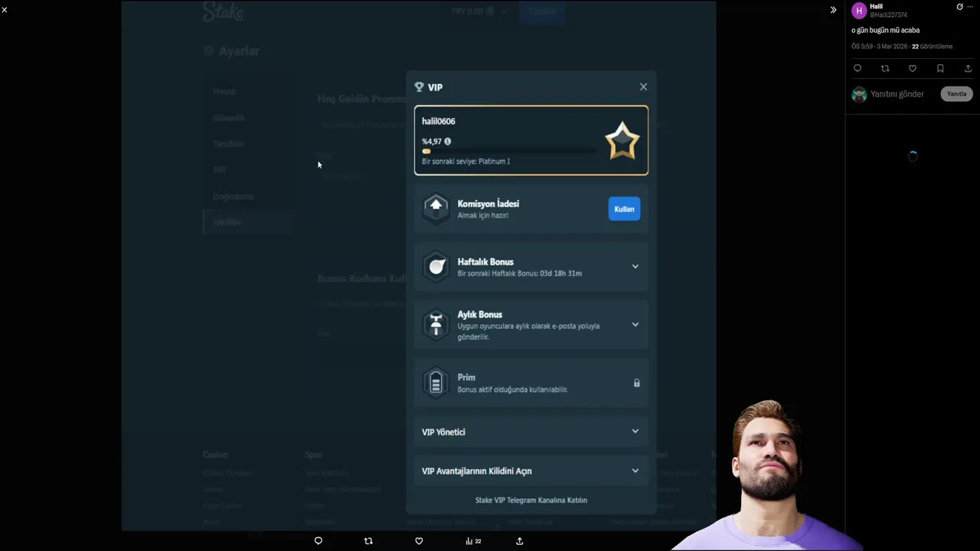This screenshot has width=980, height=551.
Task: Click the Halil display name
Action: pos(876,7)
